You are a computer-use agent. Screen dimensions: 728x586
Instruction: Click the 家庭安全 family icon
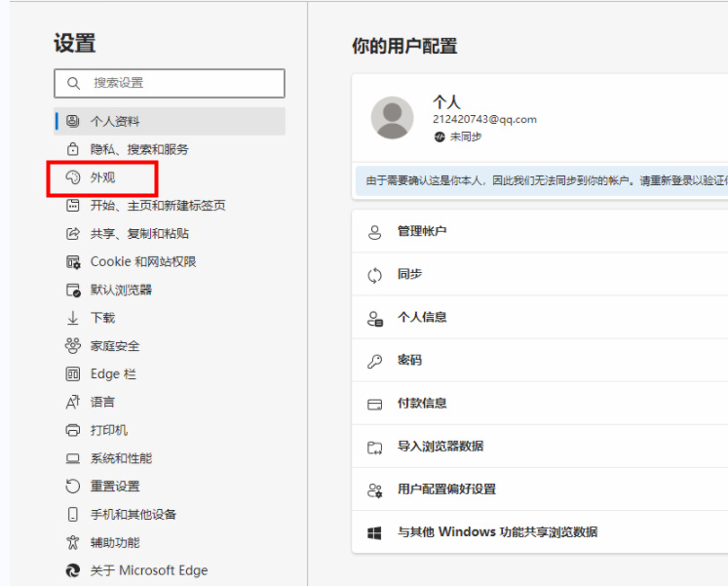click(x=72, y=346)
